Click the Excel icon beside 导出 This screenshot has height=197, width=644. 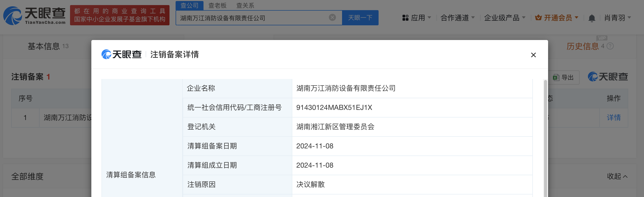556,77
